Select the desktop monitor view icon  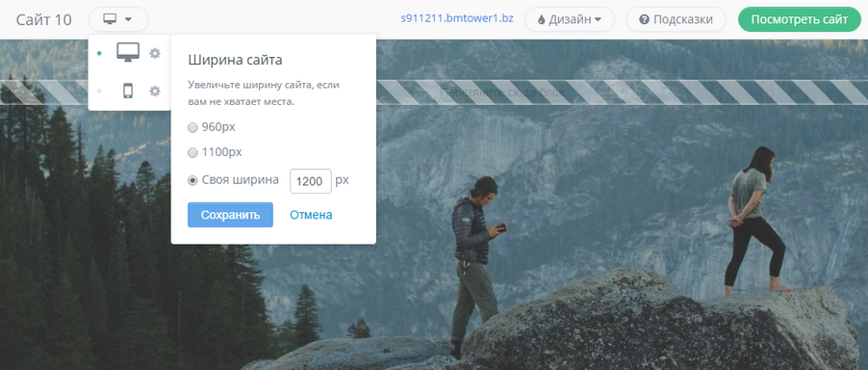(128, 53)
